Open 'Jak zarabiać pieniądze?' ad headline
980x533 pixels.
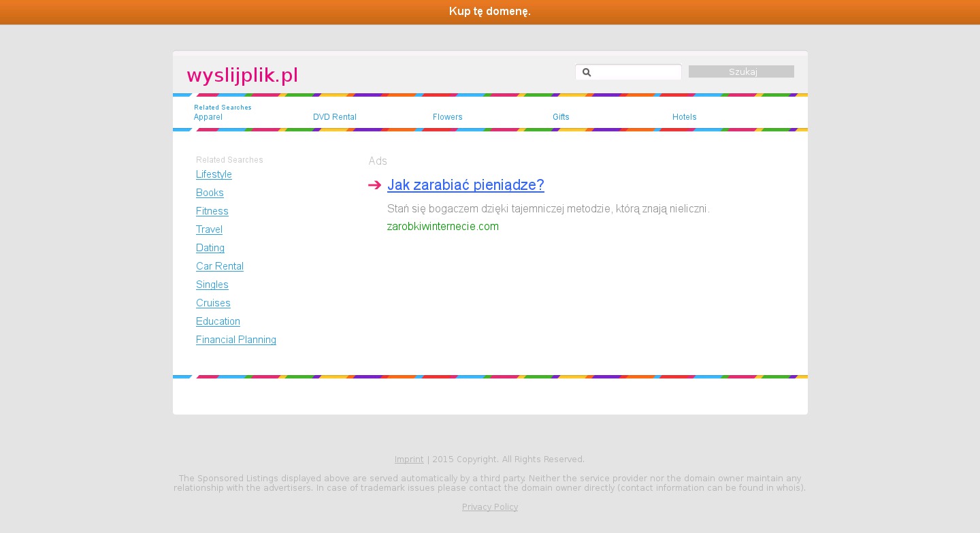pos(465,185)
